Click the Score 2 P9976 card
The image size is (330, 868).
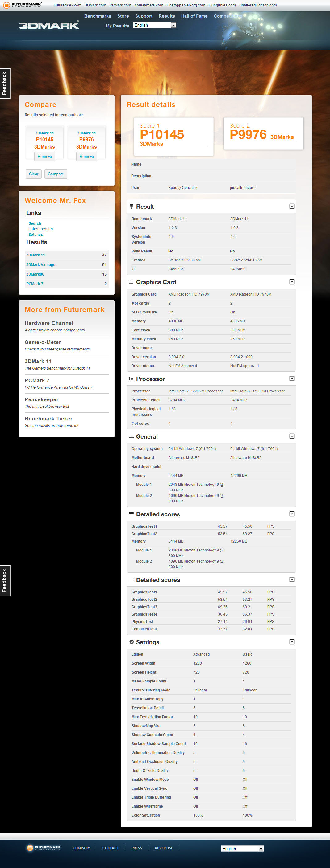pyautogui.click(x=264, y=133)
